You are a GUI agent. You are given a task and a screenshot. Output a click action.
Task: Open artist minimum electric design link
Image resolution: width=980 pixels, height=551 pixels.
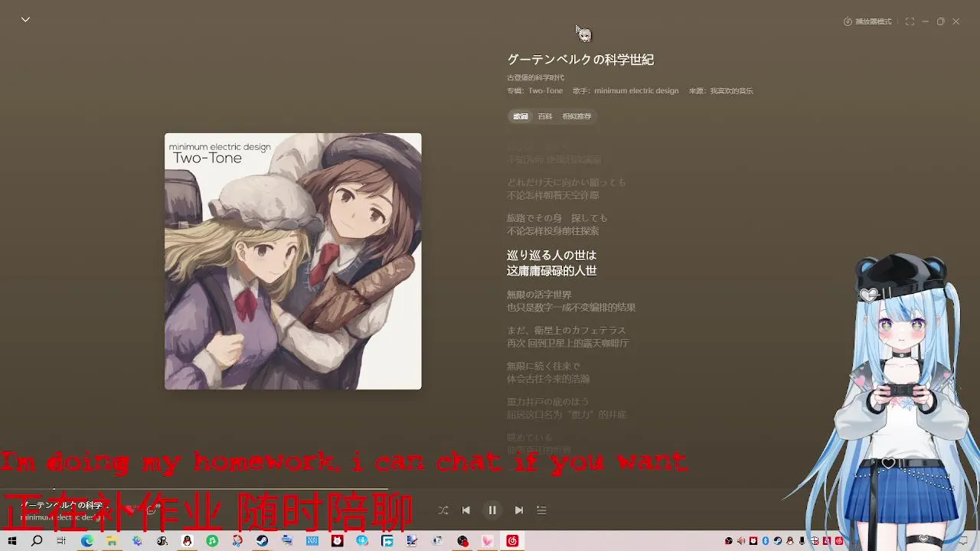tap(636, 90)
